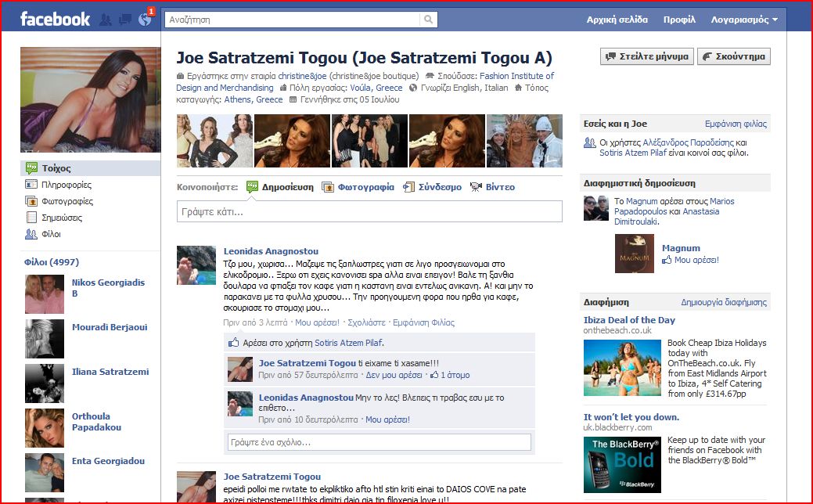813x504 pixels.
Task: Select the Δημοσίευση post option
Action: (280, 187)
